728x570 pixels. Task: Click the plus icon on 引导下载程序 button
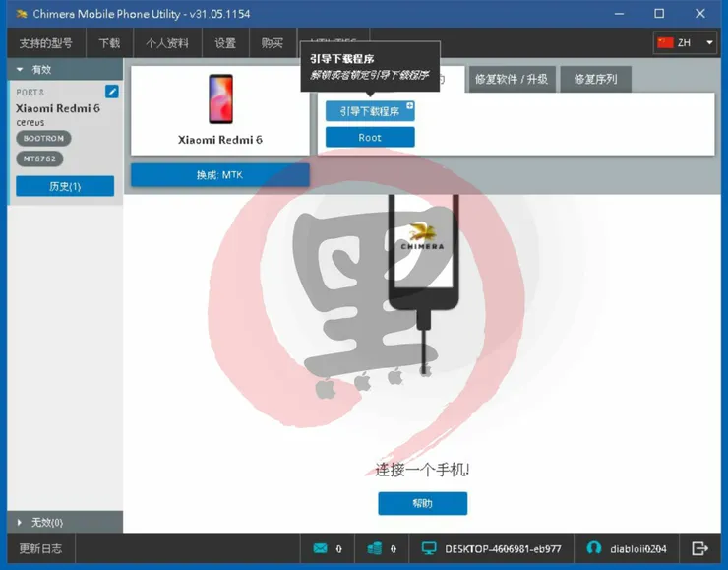(409, 106)
